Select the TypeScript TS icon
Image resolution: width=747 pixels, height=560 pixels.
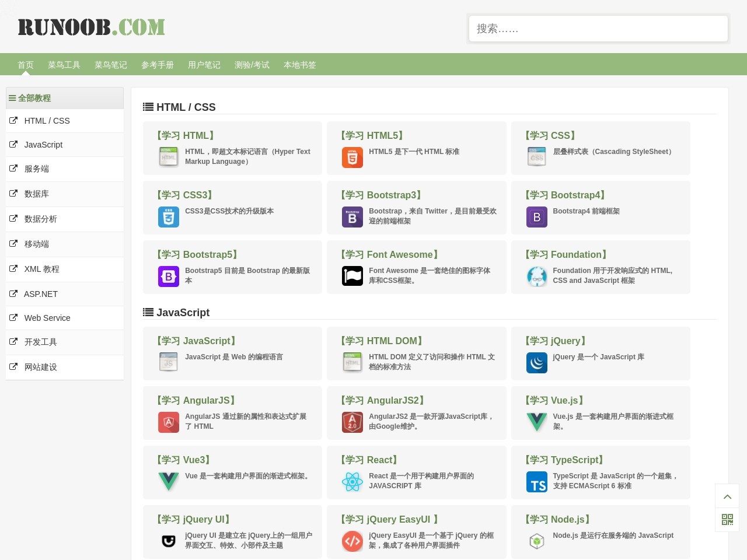536,482
